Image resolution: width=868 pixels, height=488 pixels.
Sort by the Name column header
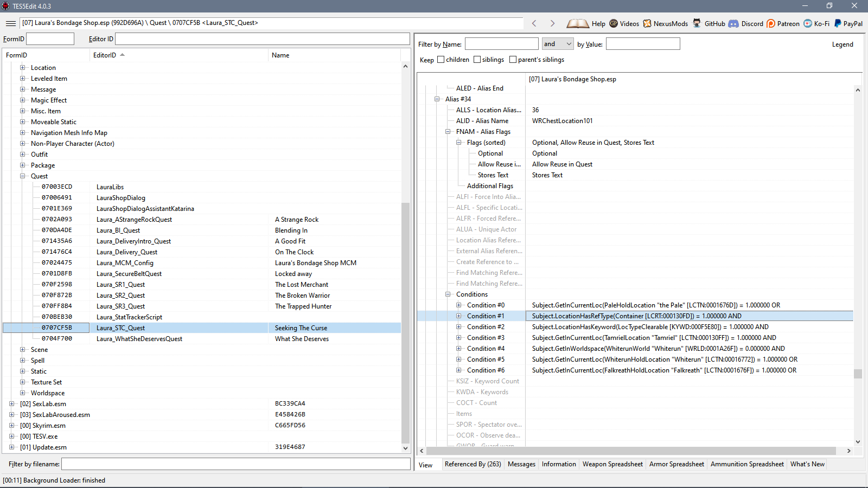pos(335,55)
